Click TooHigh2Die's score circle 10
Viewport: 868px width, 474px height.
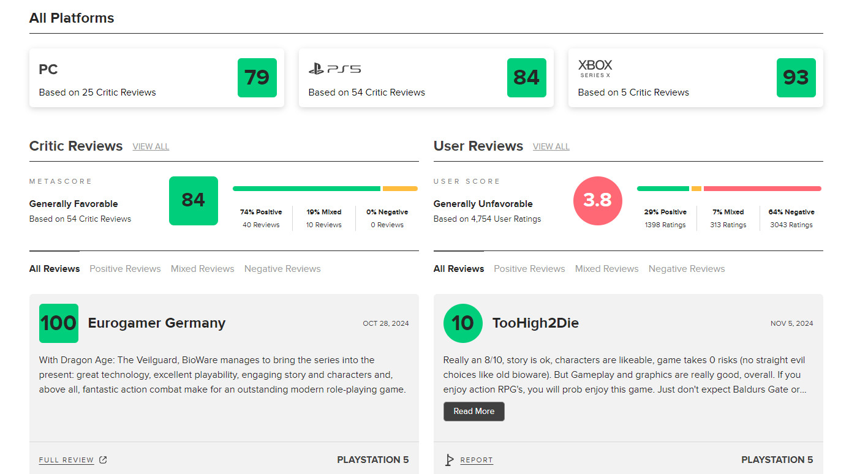pos(463,323)
